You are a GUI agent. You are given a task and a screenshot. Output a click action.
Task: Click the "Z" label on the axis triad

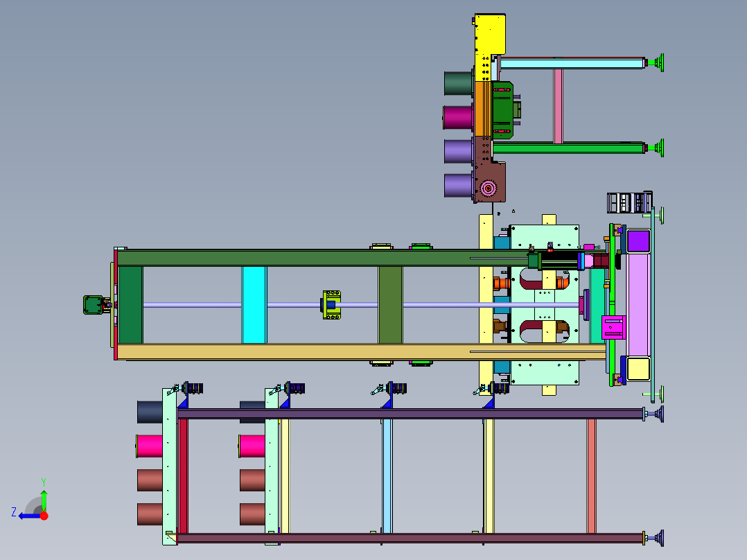(x=14, y=512)
